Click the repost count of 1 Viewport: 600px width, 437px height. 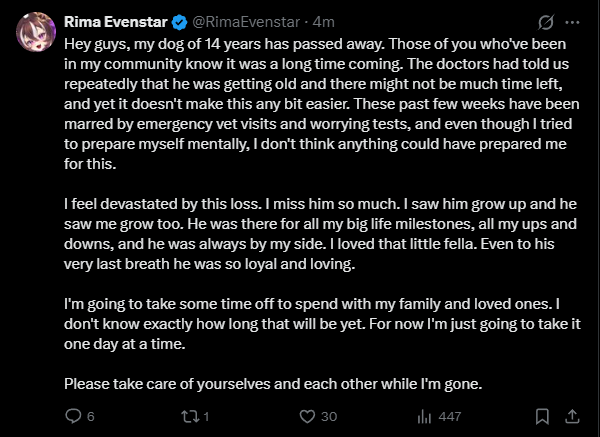pyautogui.click(x=206, y=416)
